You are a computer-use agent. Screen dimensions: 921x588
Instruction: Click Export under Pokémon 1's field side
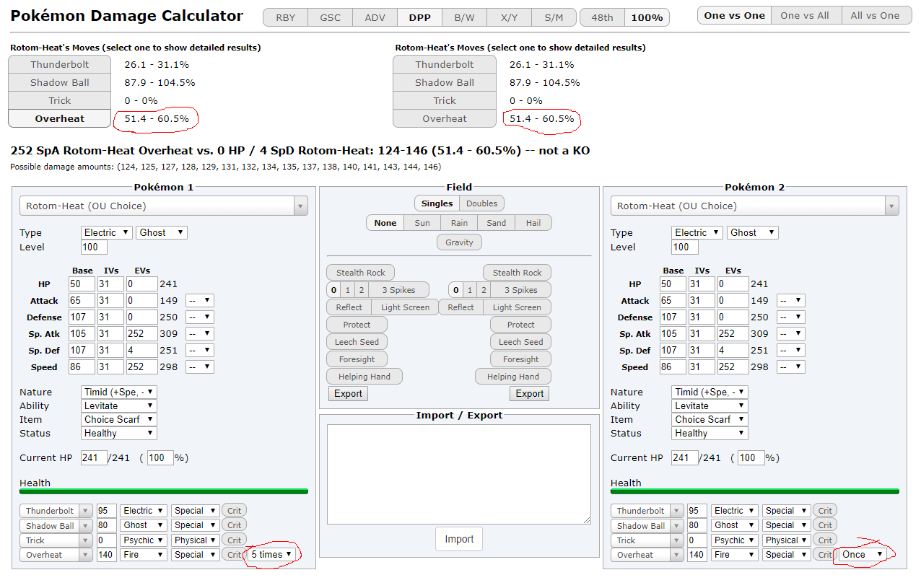[348, 393]
